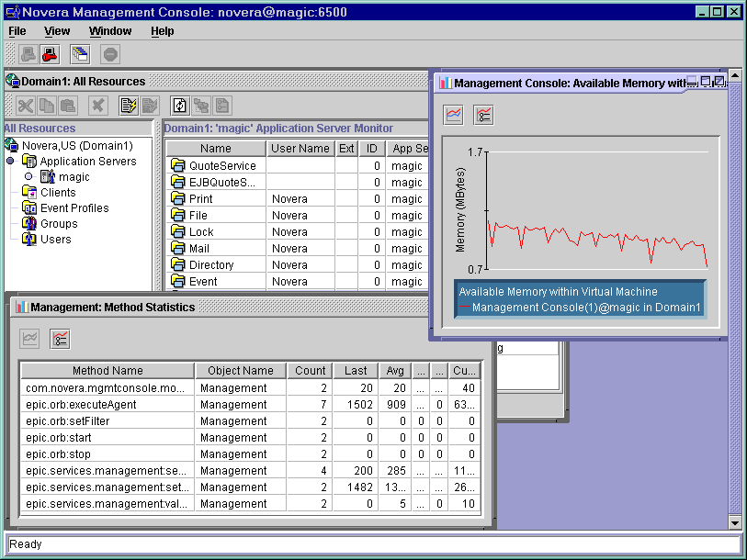Click the Ready status bar text
The image size is (747, 560).
tap(25, 544)
